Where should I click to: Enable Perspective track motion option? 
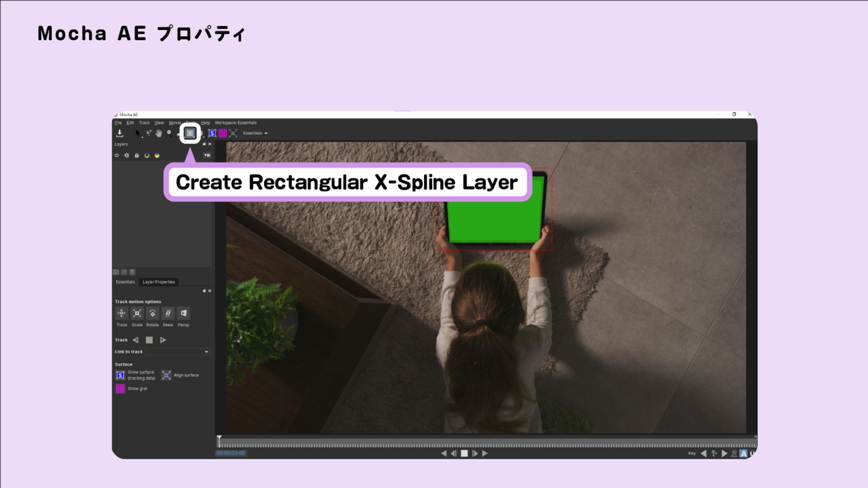184,313
